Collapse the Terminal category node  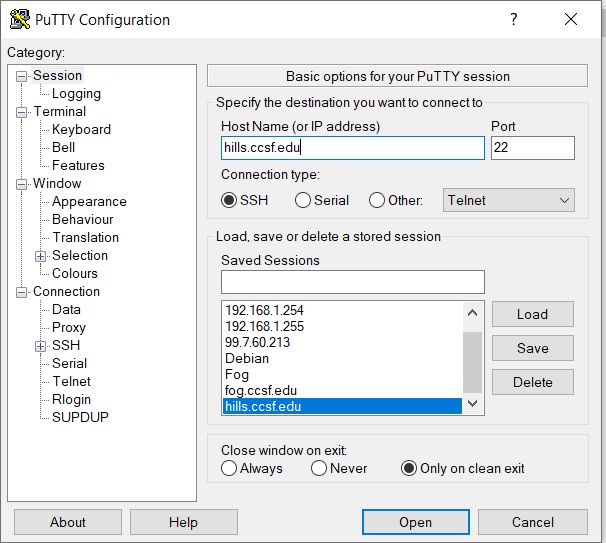coord(22,112)
